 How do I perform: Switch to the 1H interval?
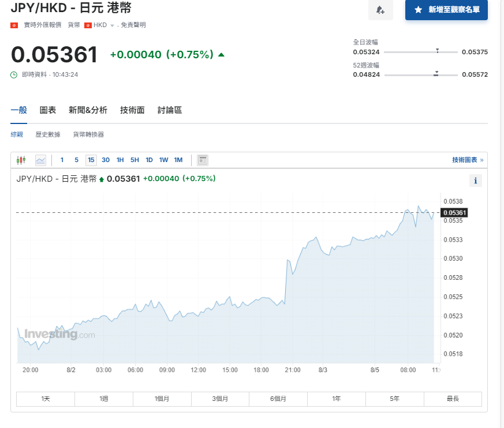tap(120, 160)
